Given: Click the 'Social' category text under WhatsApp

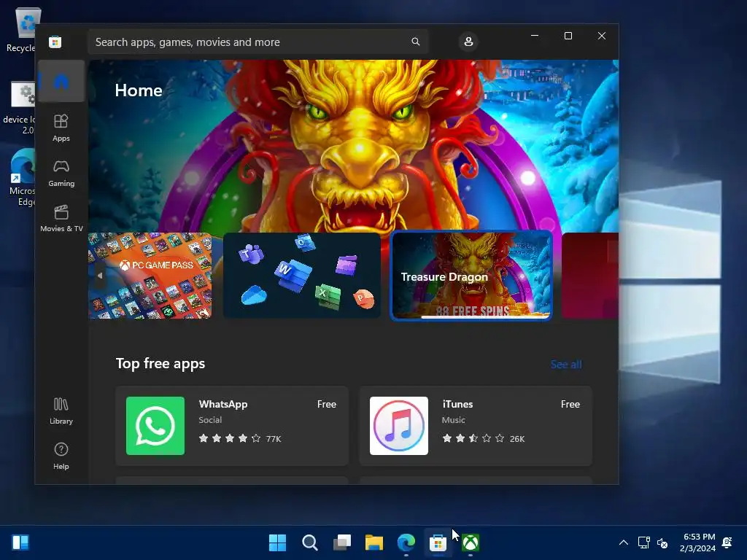Looking at the screenshot, I should pos(210,420).
